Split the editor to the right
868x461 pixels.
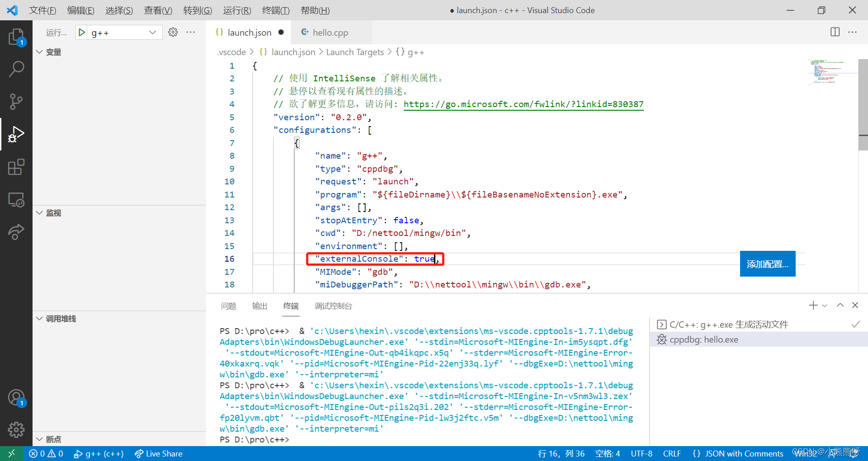point(835,32)
